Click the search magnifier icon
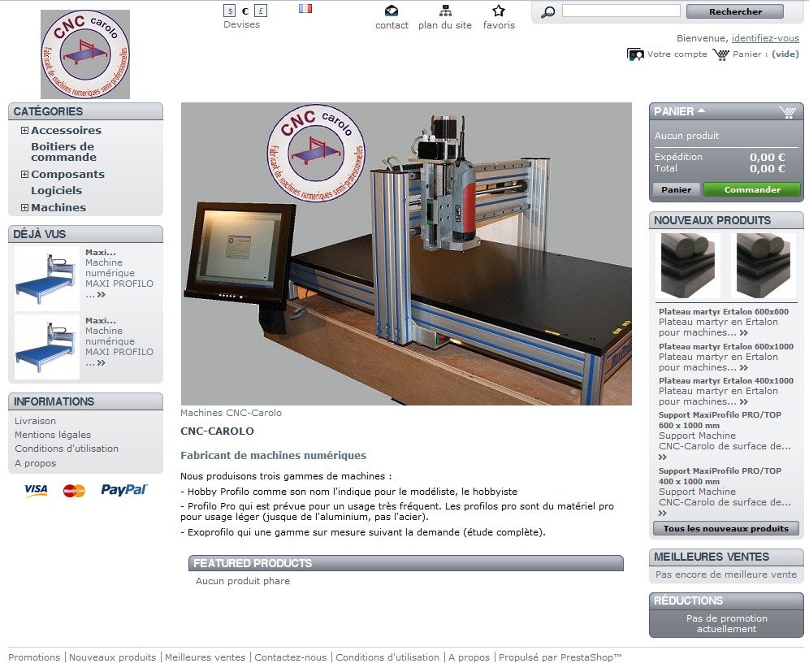 point(547,12)
